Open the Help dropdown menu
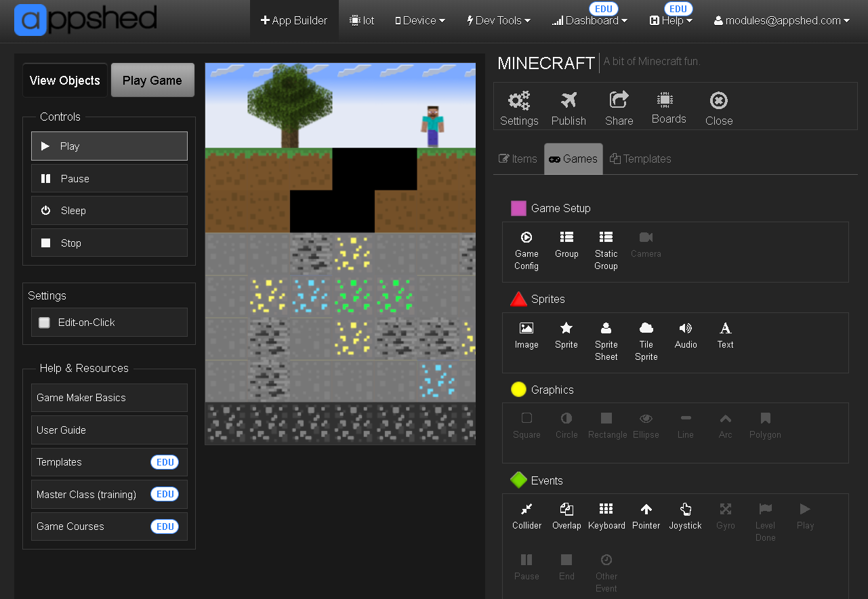This screenshot has height=599, width=868. (x=671, y=20)
